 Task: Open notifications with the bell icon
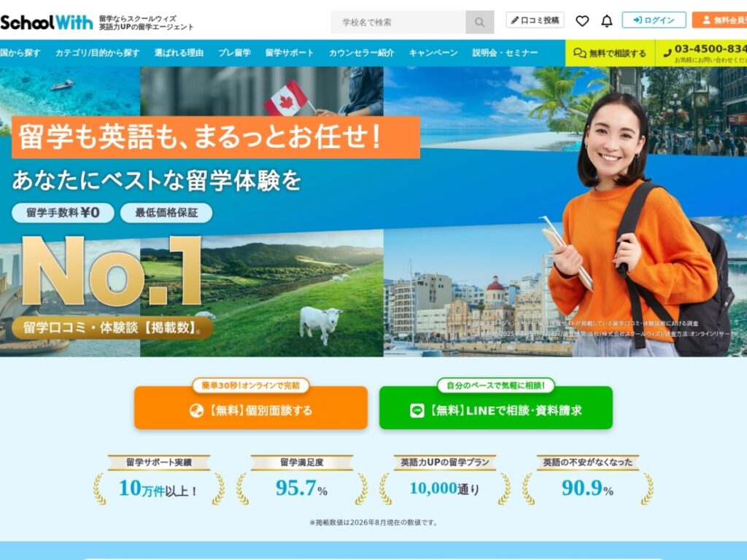(606, 21)
